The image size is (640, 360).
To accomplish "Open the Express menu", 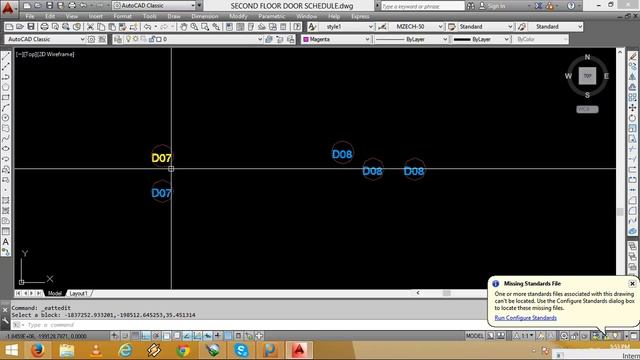I will click(360, 16).
